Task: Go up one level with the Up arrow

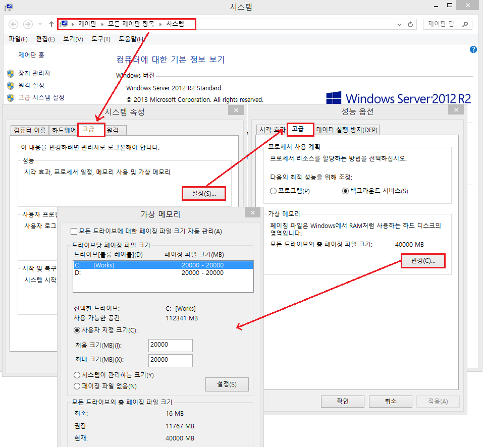Action: [x=51, y=24]
